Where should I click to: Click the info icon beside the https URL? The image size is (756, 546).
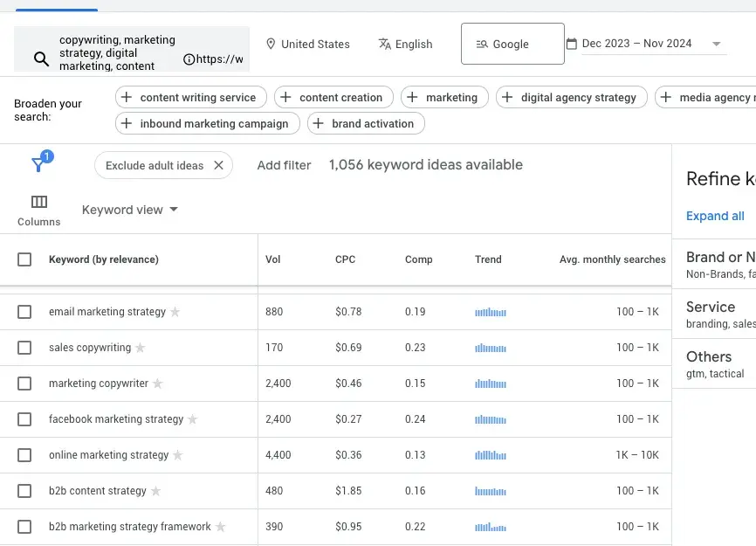189,59
